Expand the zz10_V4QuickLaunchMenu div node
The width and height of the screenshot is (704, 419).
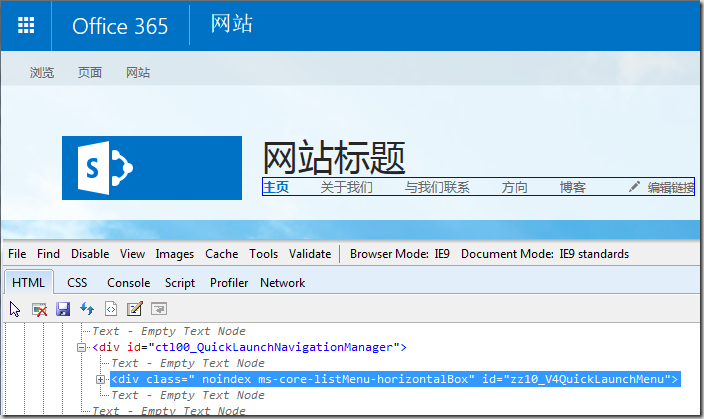point(100,379)
